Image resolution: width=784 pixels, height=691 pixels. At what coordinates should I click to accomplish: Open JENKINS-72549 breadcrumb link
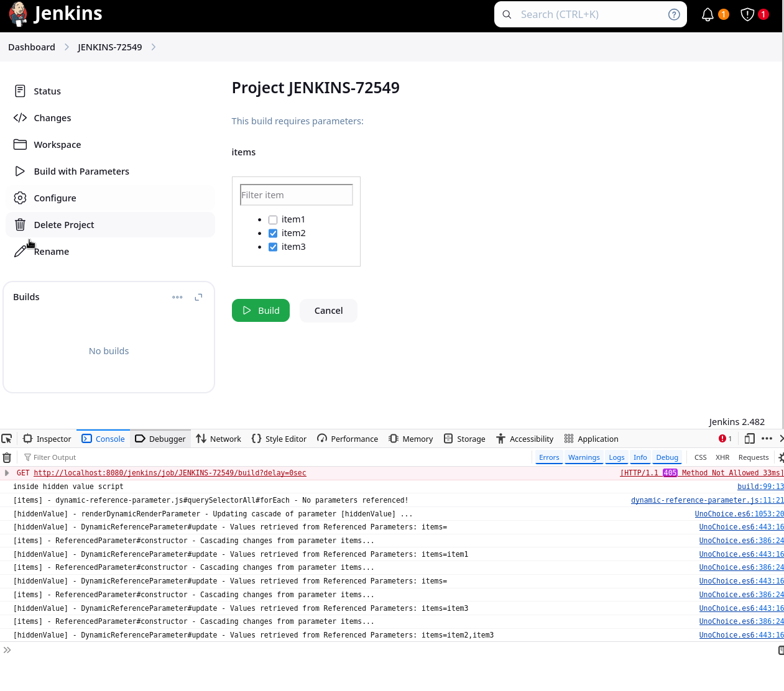click(109, 47)
